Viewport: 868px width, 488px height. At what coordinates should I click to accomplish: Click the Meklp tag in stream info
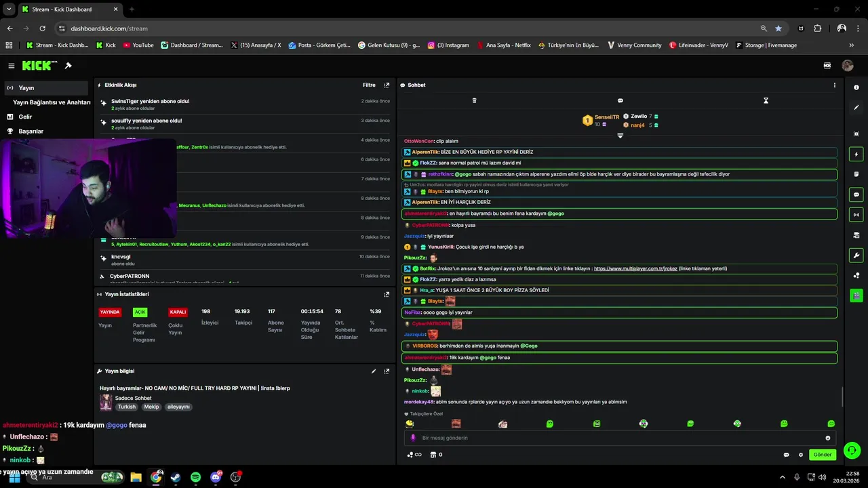tap(151, 407)
